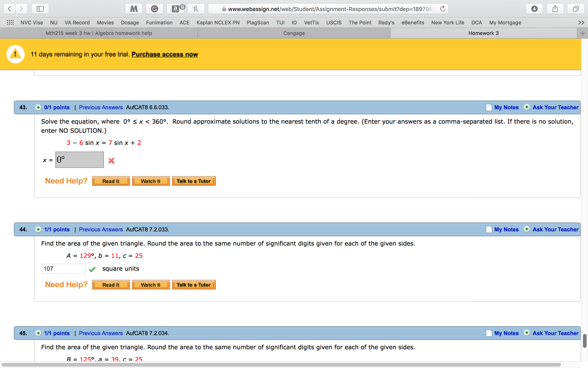Switch to the Cengage tab
This screenshot has height=368, width=588.
(x=294, y=33)
